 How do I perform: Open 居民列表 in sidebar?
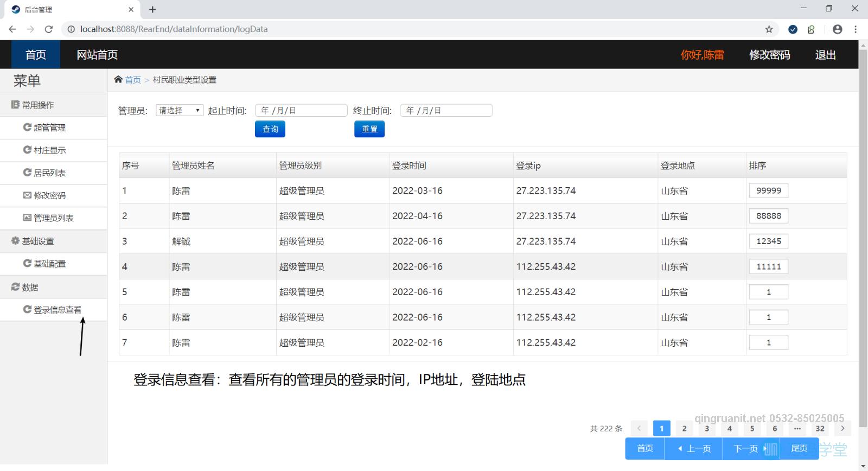click(x=53, y=173)
